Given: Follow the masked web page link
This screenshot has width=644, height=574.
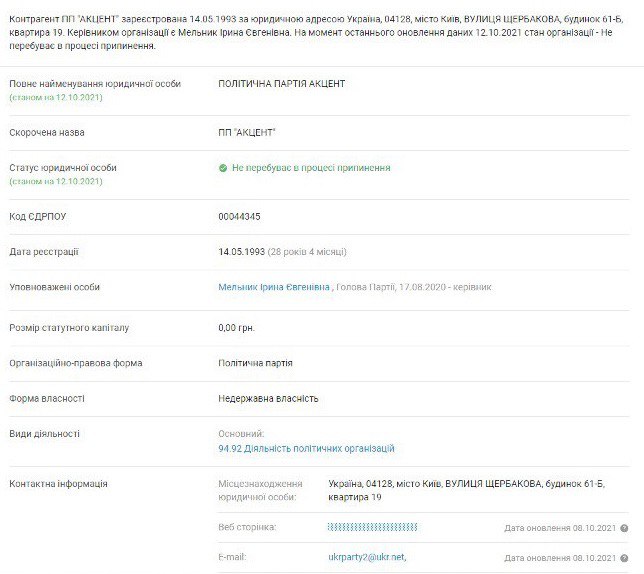Looking at the screenshot, I should (x=373, y=526).
